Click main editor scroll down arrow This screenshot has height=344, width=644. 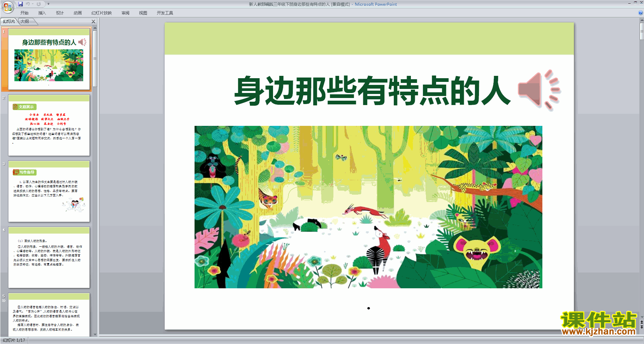point(642,317)
